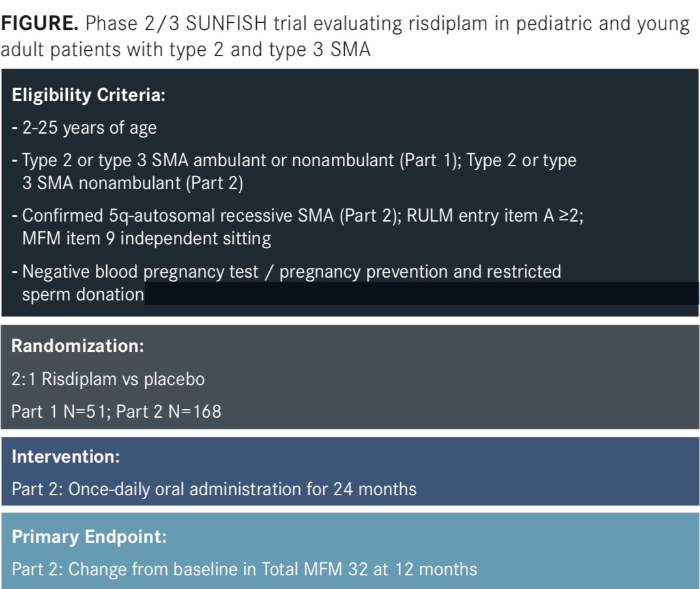Click the FIGURE caption label
The image size is (700, 589).
click(40, 23)
